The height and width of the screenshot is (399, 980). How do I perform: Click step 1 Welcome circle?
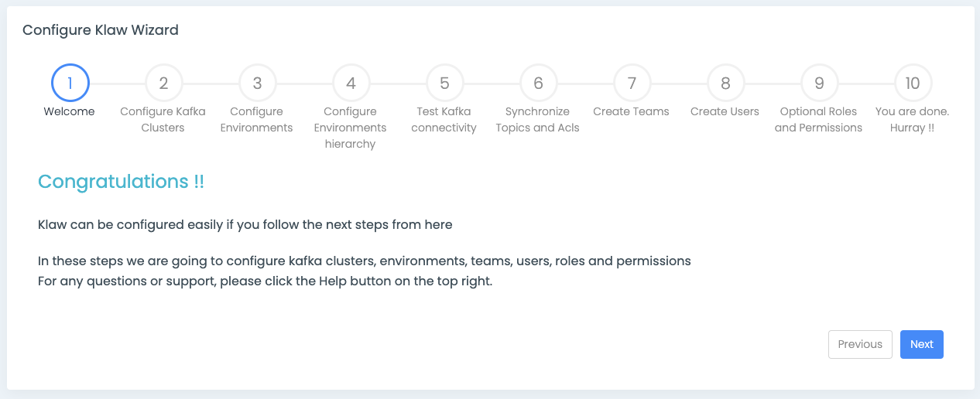click(70, 83)
